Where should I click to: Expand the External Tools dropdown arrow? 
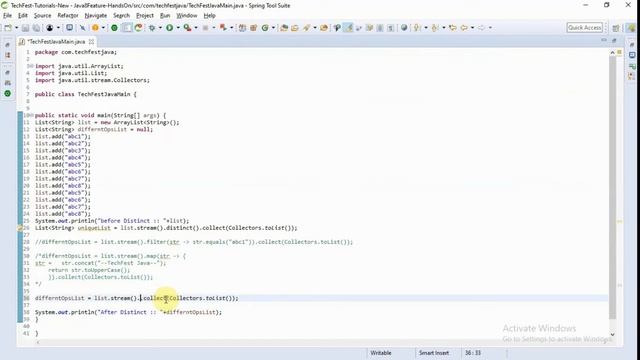coord(196,28)
